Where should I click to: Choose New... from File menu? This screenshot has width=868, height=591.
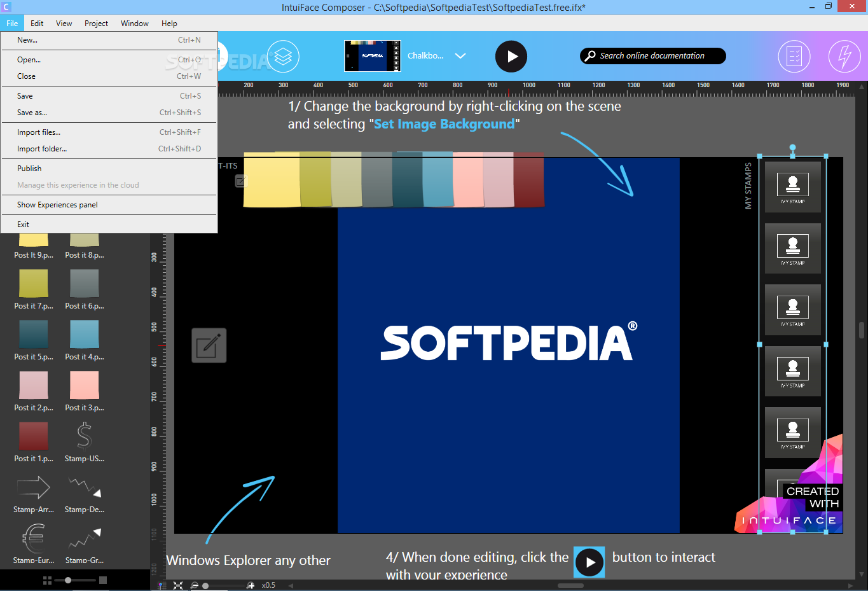tap(109, 40)
